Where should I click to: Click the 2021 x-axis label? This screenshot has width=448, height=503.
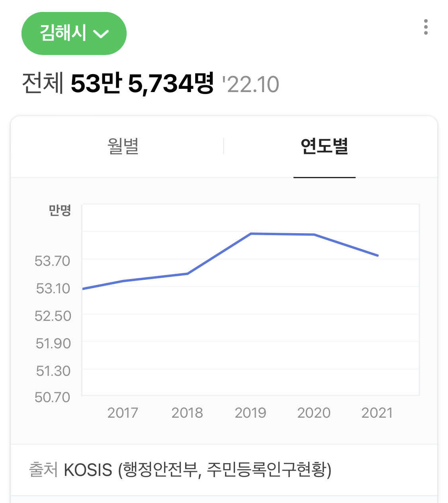377,413
